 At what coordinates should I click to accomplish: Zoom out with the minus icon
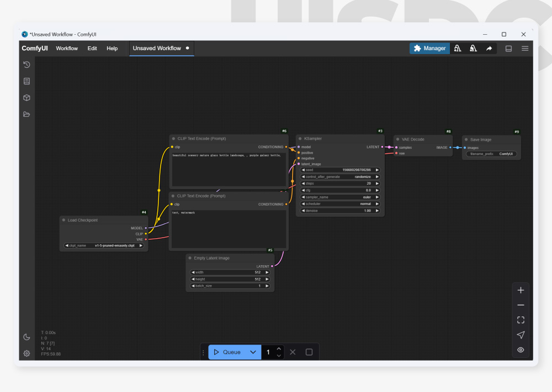pyautogui.click(x=521, y=305)
